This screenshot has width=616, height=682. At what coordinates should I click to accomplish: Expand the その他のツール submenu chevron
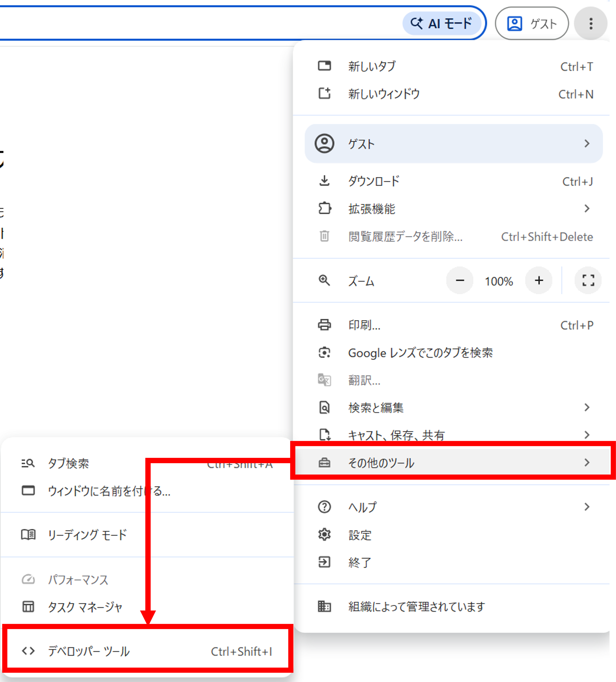coord(587,462)
